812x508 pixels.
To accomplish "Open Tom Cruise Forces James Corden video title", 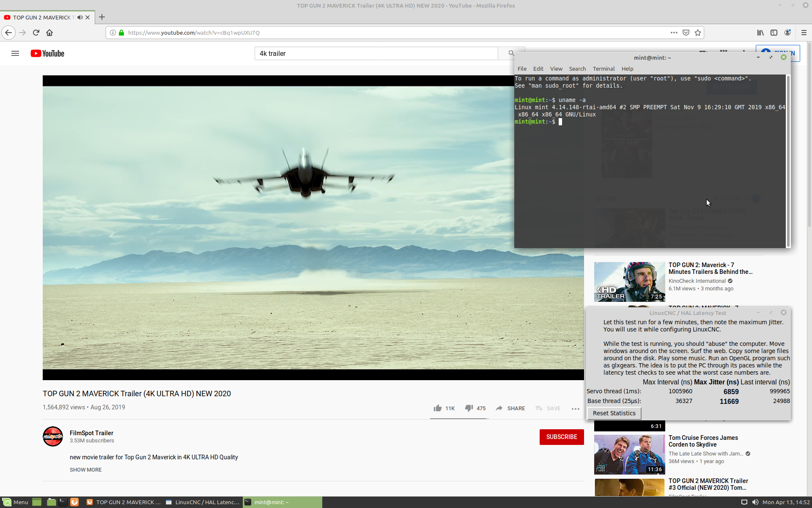I will coord(703,441).
